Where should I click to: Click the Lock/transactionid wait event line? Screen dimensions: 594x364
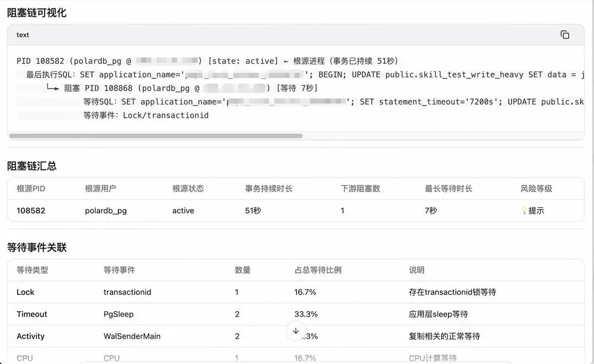pyautogui.click(x=146, y=115)
